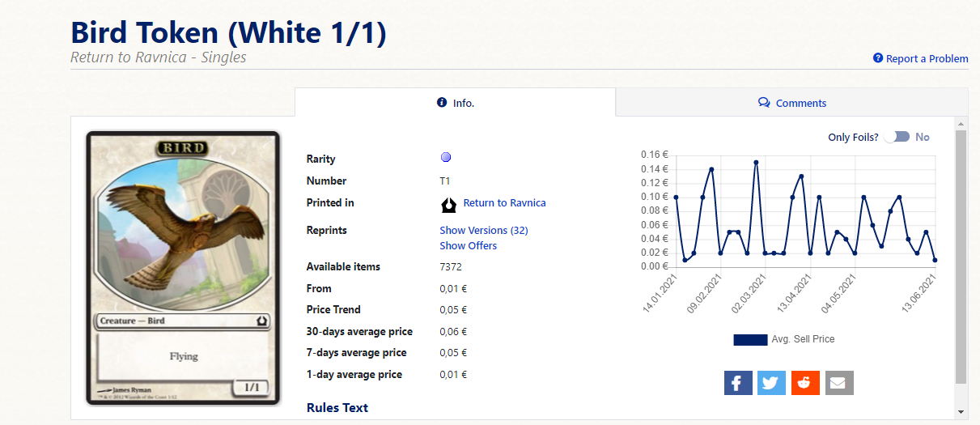The height and width of the screenshot is (425, 980).
Task: Click the 1-day average price label
Action: tap(354, 374)
